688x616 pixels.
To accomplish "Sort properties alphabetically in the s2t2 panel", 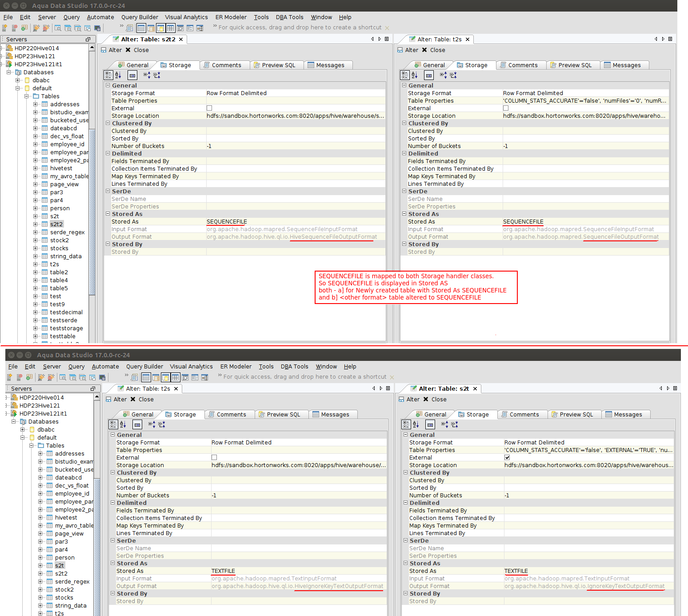I will pos(118,75).
